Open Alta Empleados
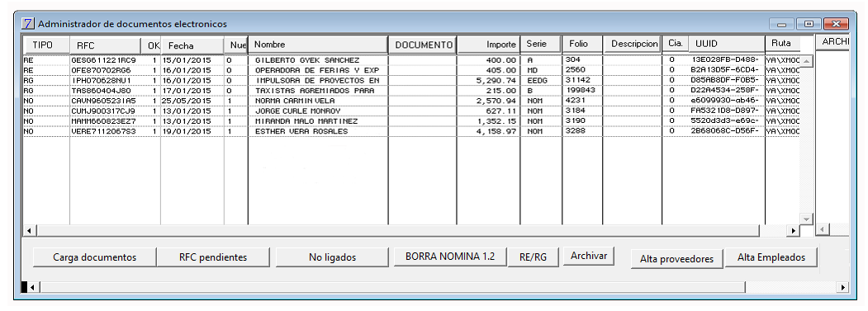The height and width of the screenshot is (311, 868). click(x=771, y=257)
